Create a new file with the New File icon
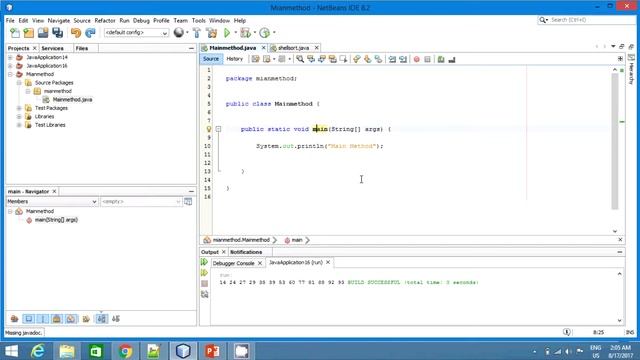The width and height of the screenshot is (640, 360). coord(15,33)
